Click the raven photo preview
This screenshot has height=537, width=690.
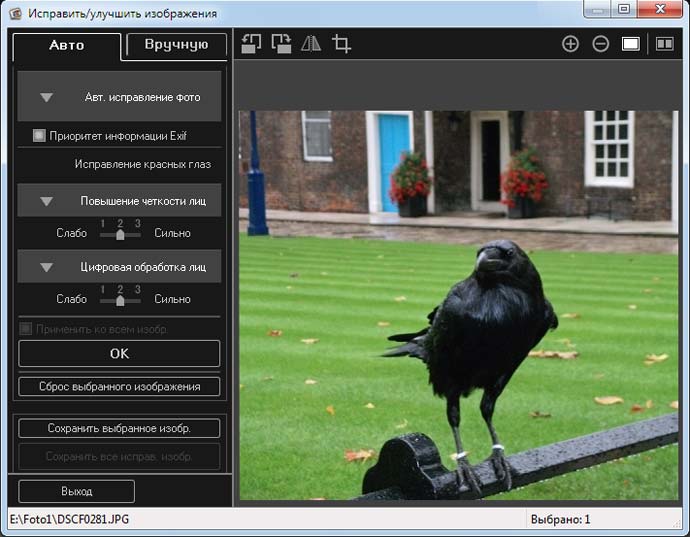[x=458, y=305]
